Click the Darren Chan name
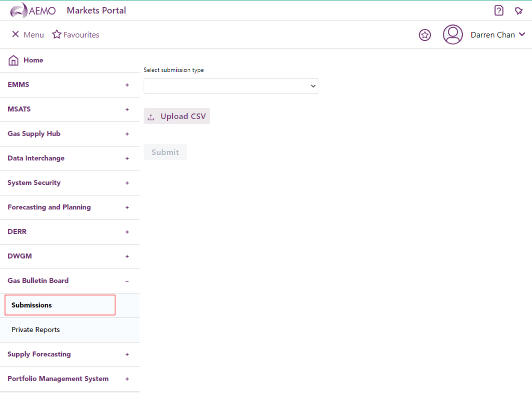Image resolution: width=532 pixels, height=393 pixels. coord(493,35)
